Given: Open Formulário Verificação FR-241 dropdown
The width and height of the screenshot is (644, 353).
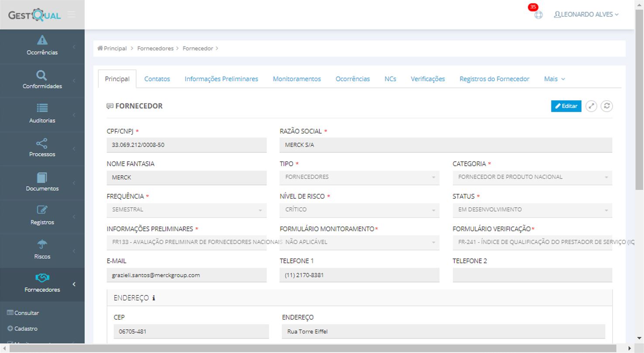Looking at the screenshot, I should 532,242.
